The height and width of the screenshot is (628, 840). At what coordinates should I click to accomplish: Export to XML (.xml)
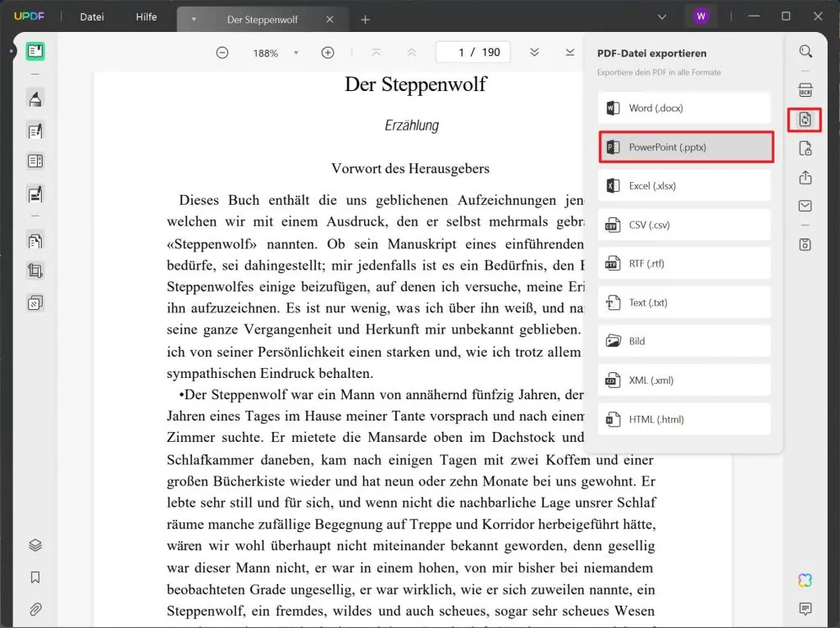click(x=684, y=380)
